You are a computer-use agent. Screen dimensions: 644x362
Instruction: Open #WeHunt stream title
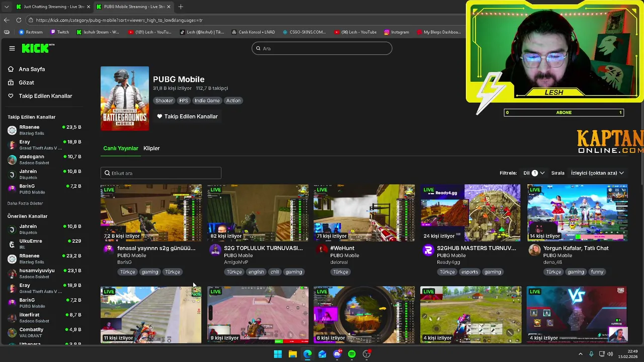pyautogui.click(x=342, y=248)
